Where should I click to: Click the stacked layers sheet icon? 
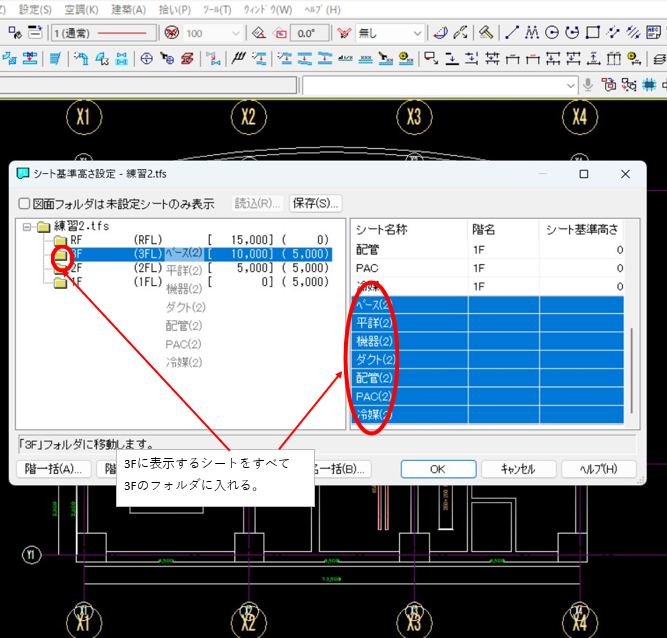[659, 58]
